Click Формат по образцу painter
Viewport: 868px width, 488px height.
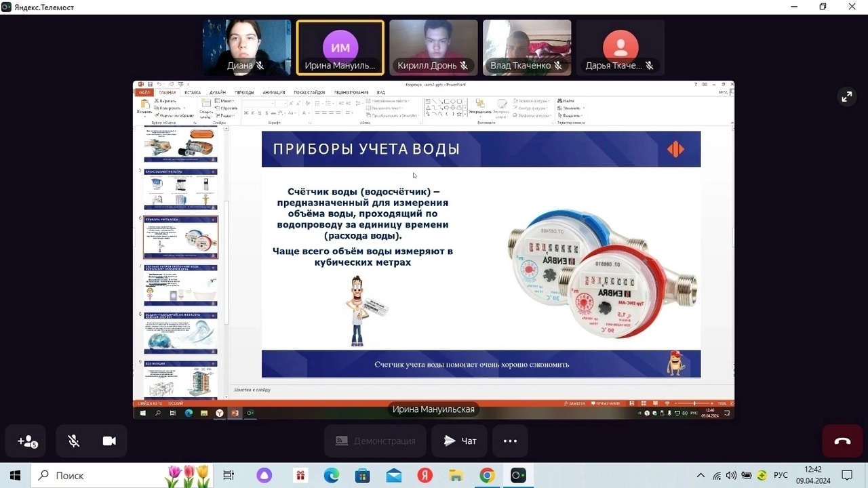(174, 115)
